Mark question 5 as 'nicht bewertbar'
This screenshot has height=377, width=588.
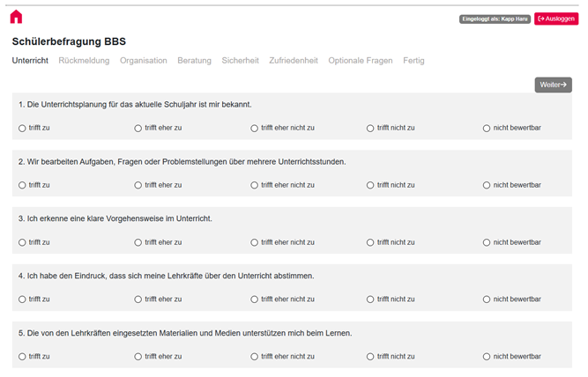point(487,357)
